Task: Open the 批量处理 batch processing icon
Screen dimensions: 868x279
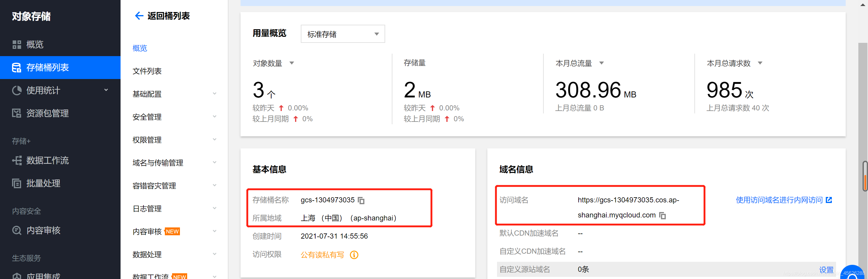Action: tap(17, 183)
